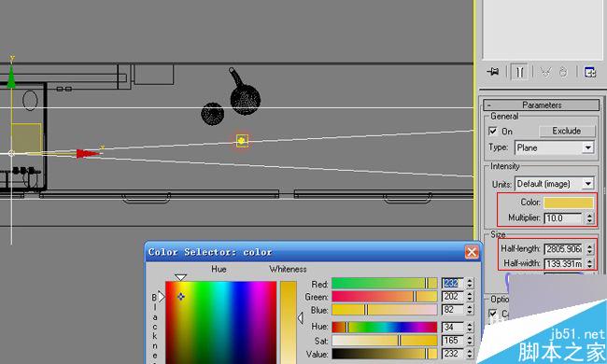607x364 pixels.
Task: Click the Blue color slider
Action: click(385, 310)
